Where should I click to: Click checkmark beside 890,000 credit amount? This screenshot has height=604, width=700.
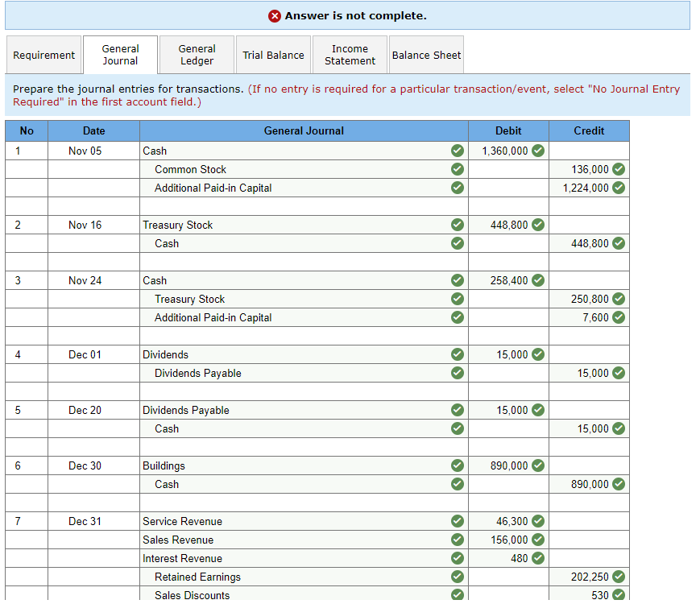point(619,484)
